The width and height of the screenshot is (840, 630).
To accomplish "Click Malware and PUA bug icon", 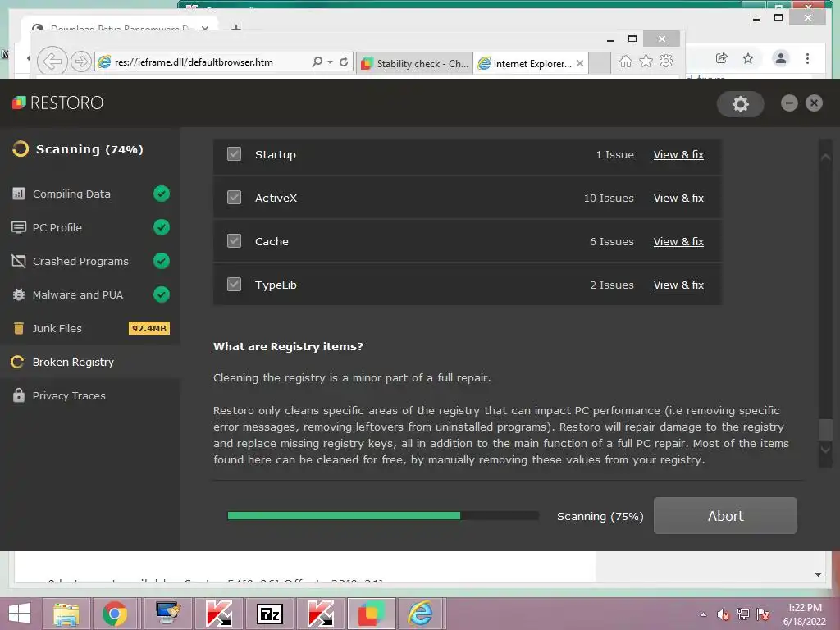I will click(x=19, y=294).
